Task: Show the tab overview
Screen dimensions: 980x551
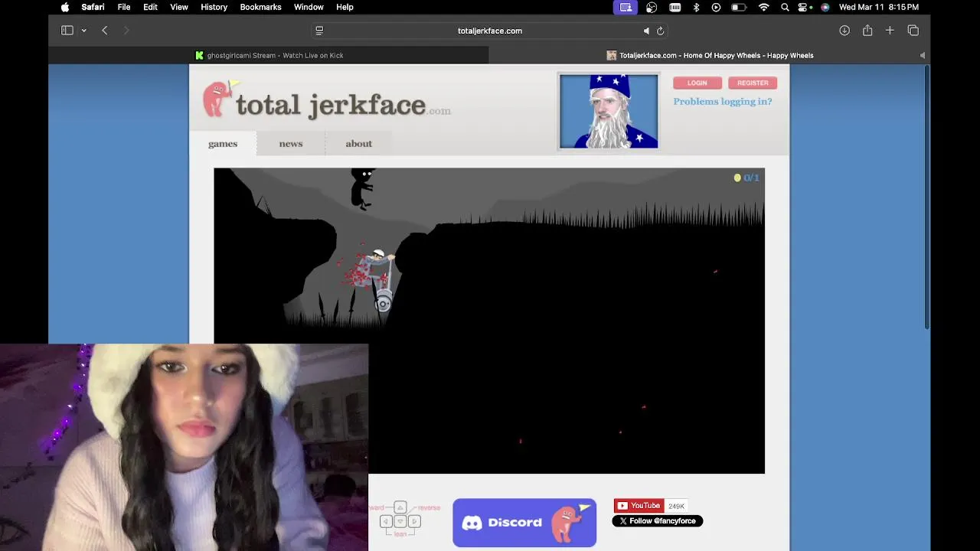Action: point(913,31)
